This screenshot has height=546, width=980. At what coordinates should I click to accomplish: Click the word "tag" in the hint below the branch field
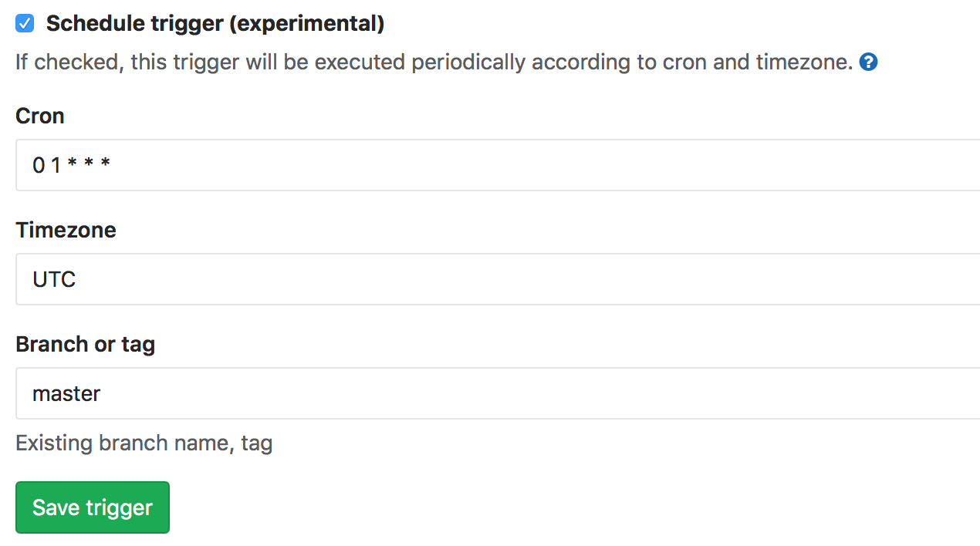[257, 444]
